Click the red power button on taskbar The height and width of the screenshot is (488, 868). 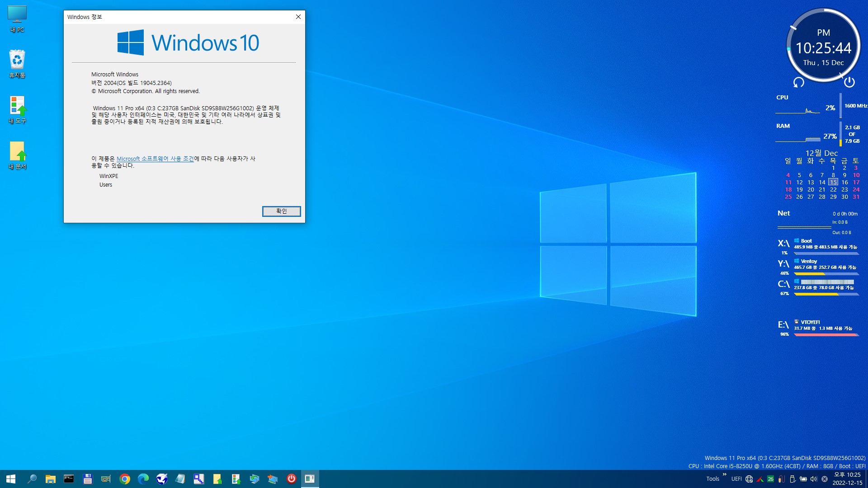click(x=292, y=479)
